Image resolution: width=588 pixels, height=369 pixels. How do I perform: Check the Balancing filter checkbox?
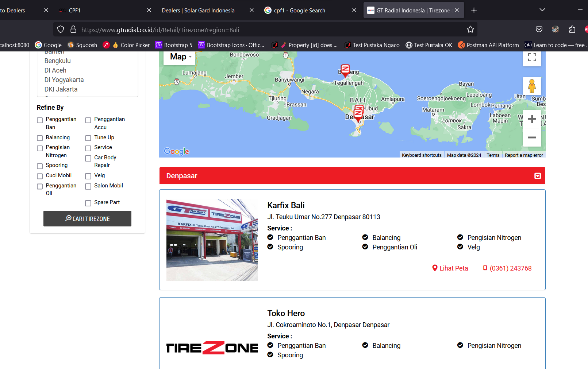click(40, 138)
